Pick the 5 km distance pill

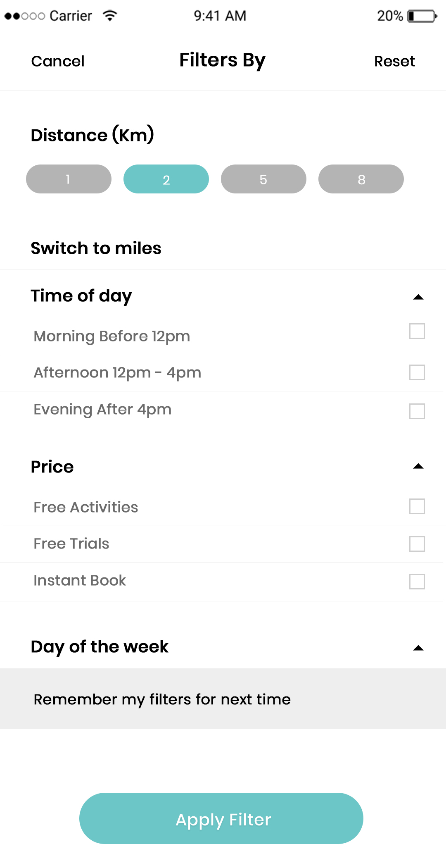(x=263, y=179)
